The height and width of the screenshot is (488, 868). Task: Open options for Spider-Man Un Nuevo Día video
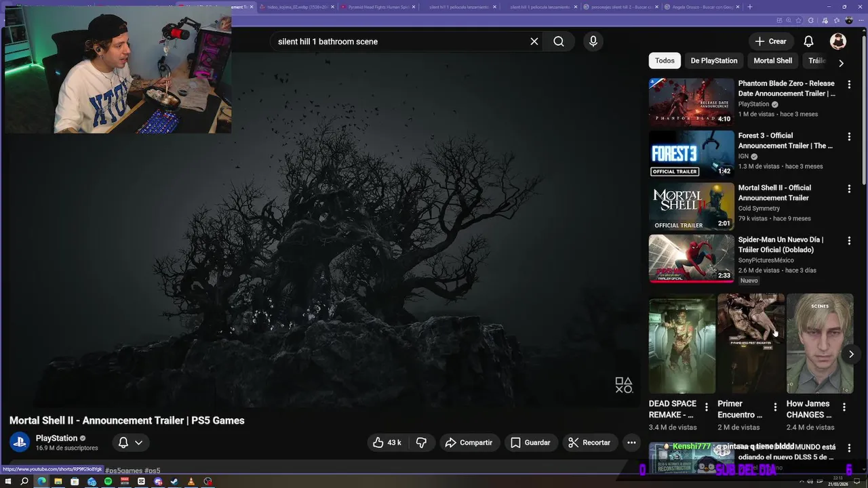[849, 241]
